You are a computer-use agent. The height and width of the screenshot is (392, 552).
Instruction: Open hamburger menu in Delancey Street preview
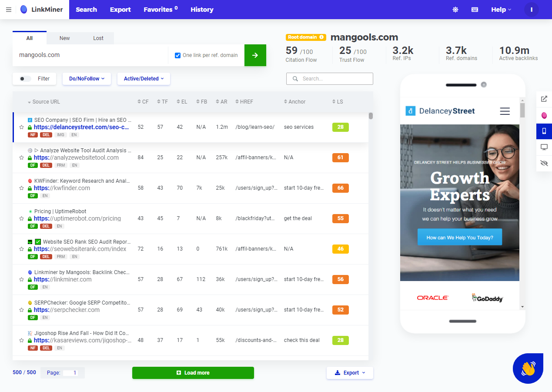[505, 111]
